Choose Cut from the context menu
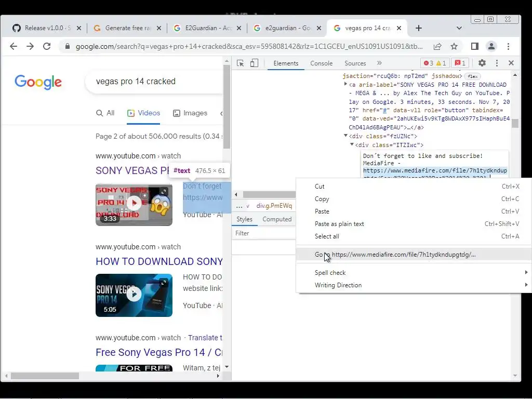The image size is (532, 399). coord(414,187)
